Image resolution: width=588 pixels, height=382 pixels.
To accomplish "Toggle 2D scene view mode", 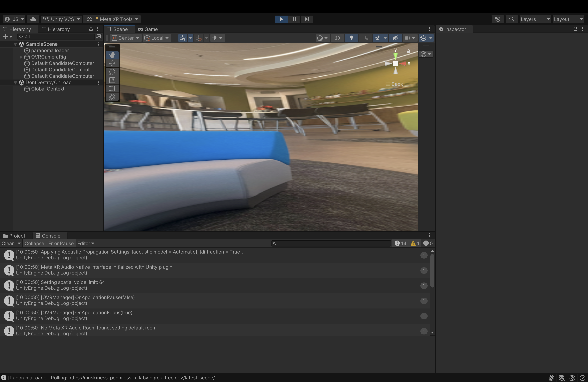I will [337, 38].
